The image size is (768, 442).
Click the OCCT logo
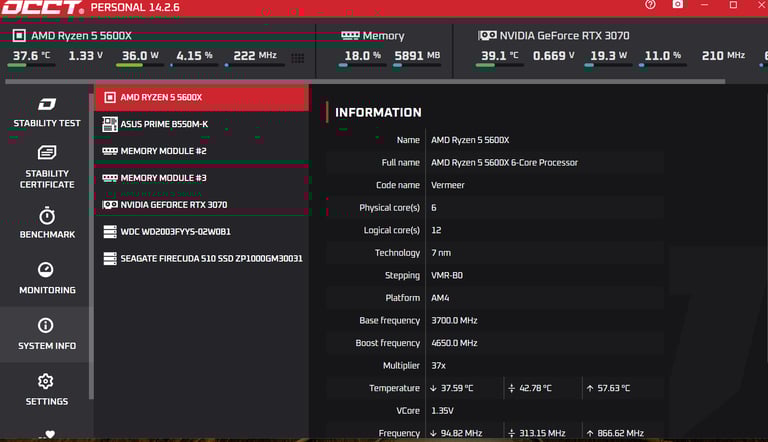pyautogui.click(x=42, y=8)
